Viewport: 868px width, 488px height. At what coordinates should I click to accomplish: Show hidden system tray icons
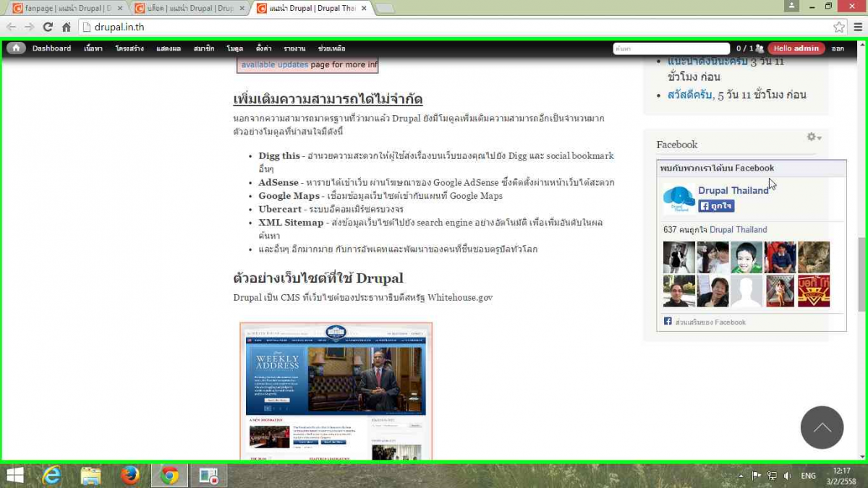tap(740, 476)
